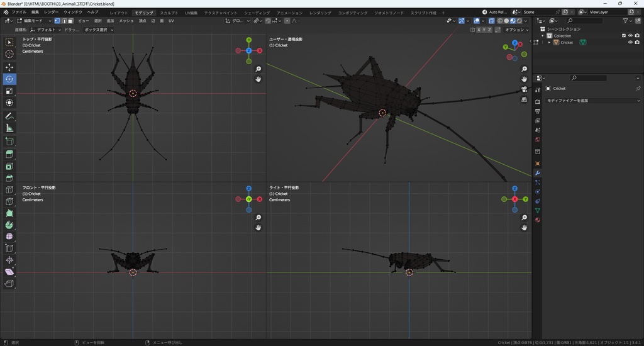644x346 pixels.
Task: Click the メッシュ menu in viewport header
Action: (x=126, y=21)
